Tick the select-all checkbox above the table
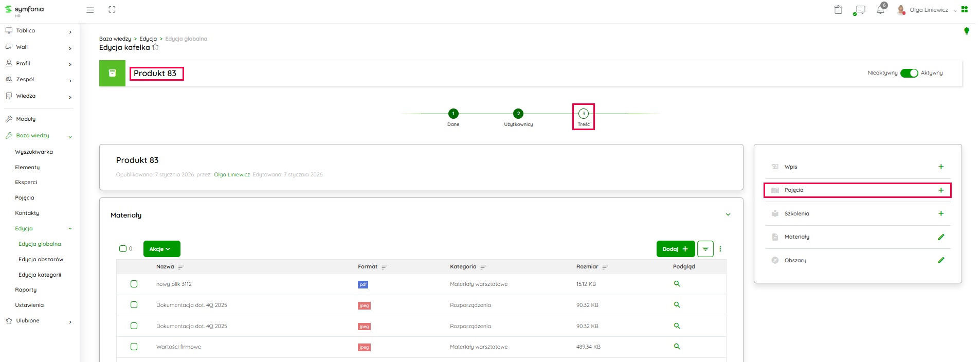Viewport: 980px width, 362px height. [123, 249]
